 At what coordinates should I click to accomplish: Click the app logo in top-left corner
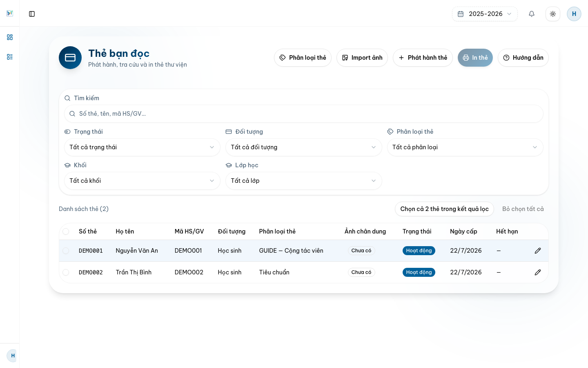pyautogui.click(x=10, y=13)
